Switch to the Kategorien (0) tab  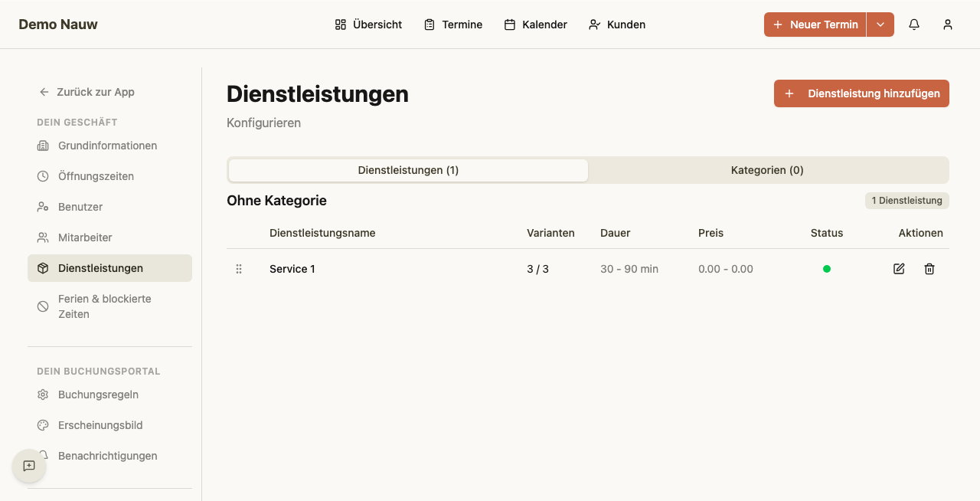coord(767,170)
